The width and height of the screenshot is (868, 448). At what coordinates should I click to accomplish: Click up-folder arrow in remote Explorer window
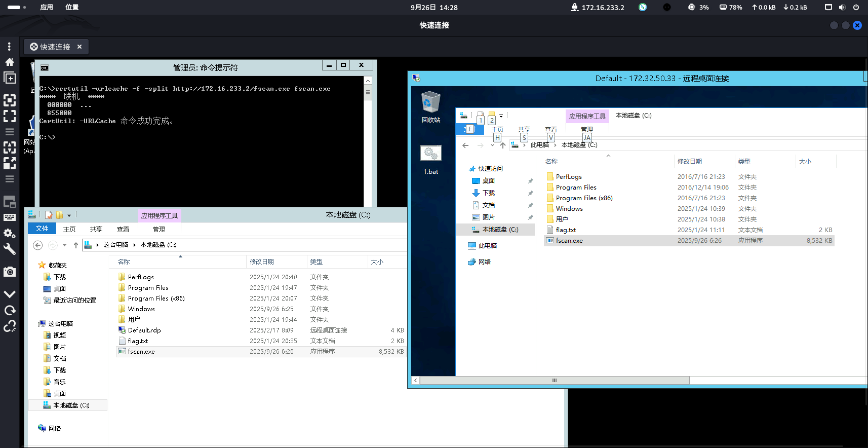502,145
